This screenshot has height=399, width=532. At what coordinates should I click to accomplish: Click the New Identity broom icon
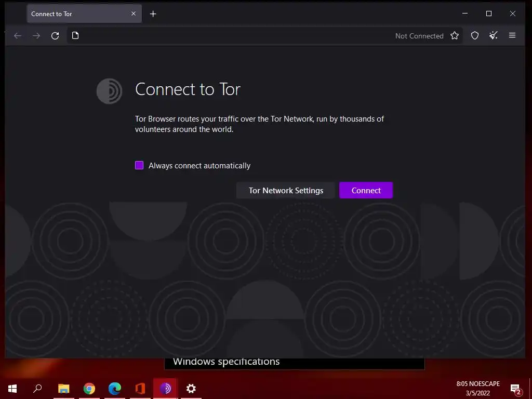(x=494, y=35)
